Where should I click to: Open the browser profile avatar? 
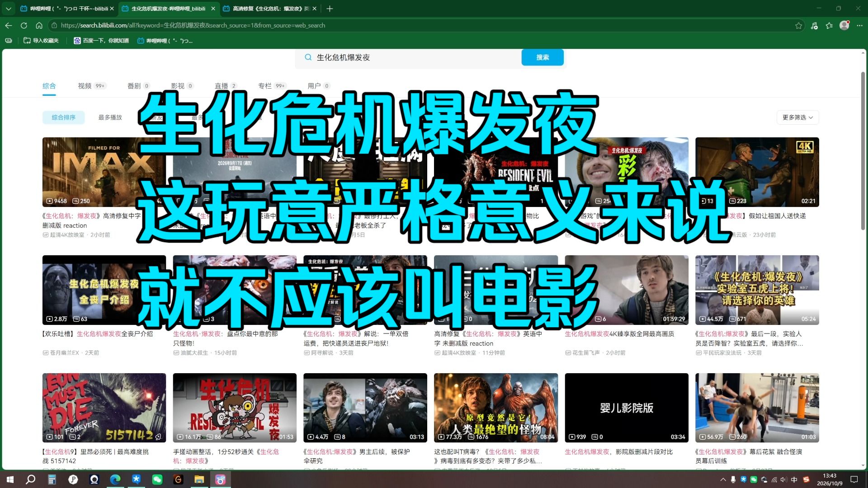tap(844, 25)
